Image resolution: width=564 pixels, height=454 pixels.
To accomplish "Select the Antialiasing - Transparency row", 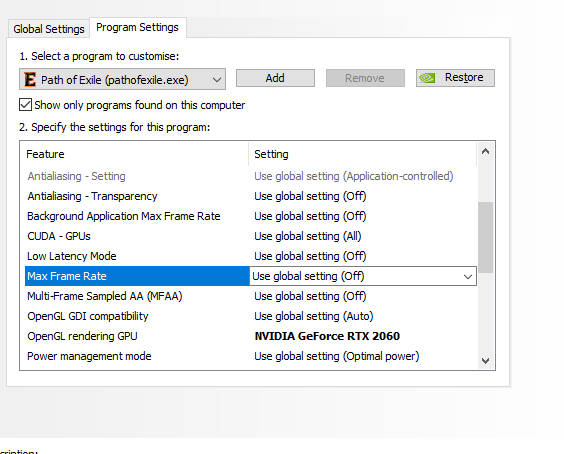I will pyautogui.click(x=251, y=196).
